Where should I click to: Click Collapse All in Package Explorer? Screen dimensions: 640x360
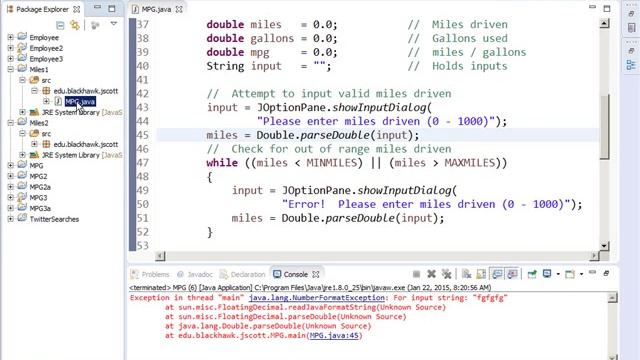tap(60, 25)
